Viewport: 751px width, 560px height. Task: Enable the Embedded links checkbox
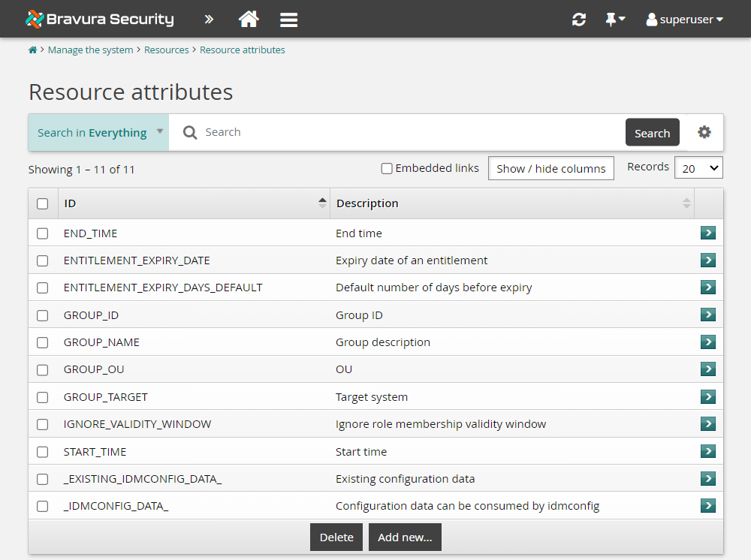[x=386, y=168]
